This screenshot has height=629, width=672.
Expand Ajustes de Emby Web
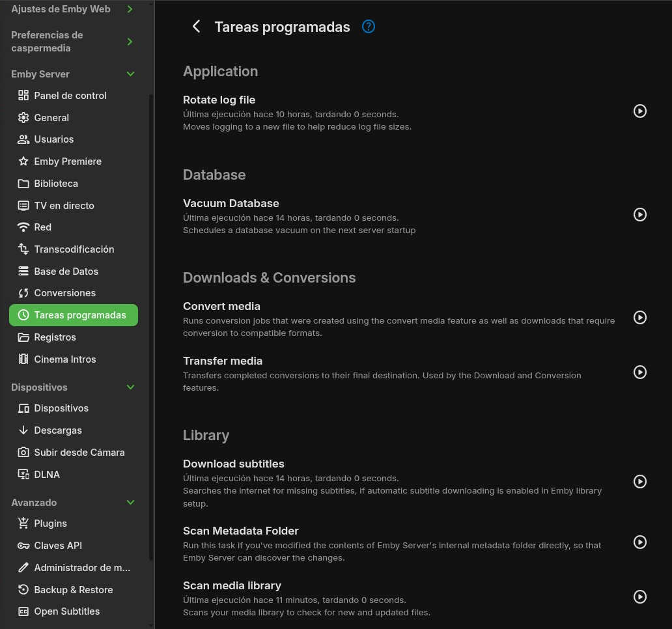pos(130,9)
